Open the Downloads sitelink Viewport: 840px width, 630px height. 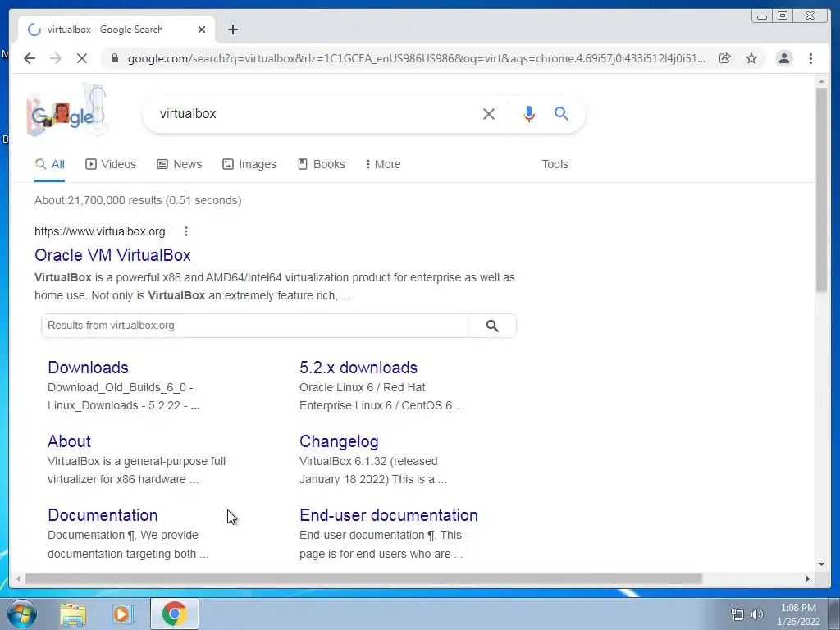coord(88,367)
